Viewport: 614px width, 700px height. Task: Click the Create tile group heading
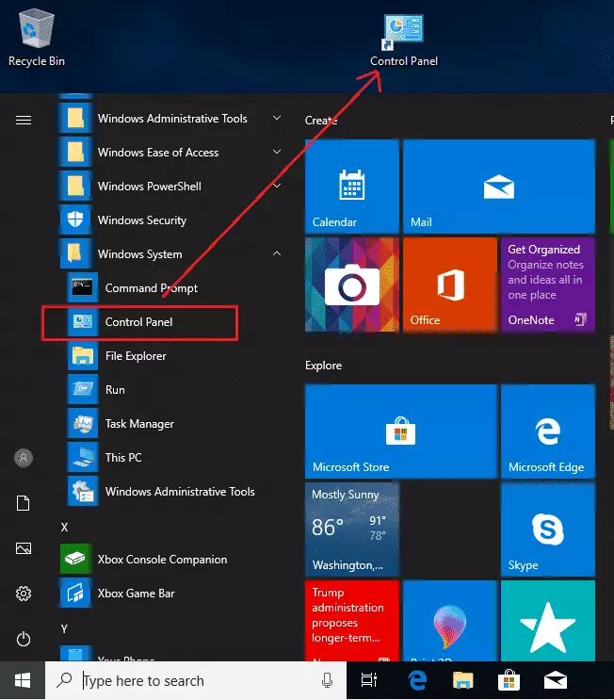pyautogui.click(x=321, y=121)
